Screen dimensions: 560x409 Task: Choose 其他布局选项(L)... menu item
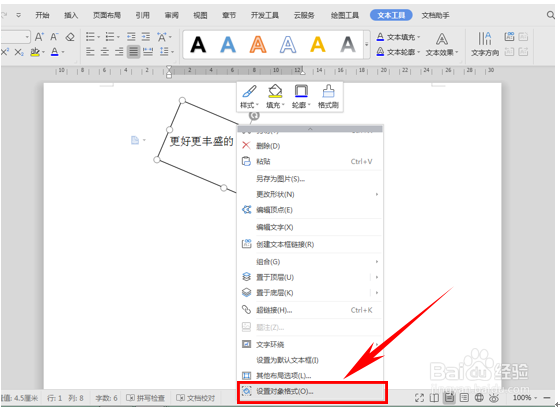coord(310,375)
